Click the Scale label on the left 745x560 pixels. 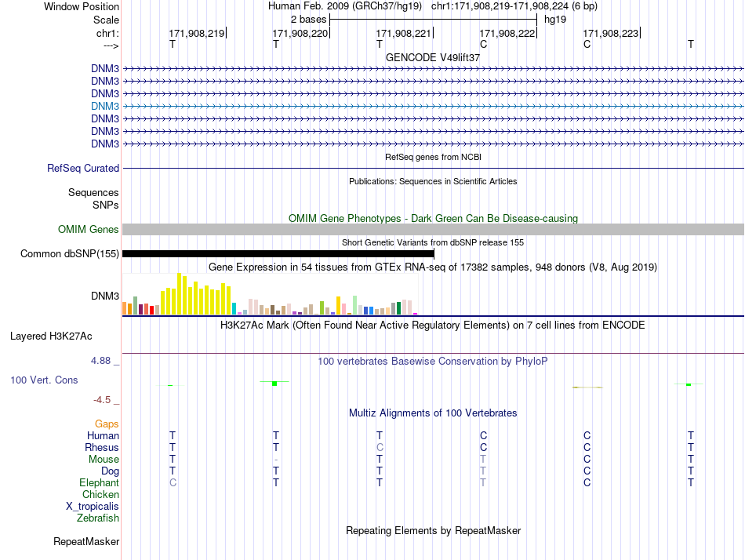(106, 20)
